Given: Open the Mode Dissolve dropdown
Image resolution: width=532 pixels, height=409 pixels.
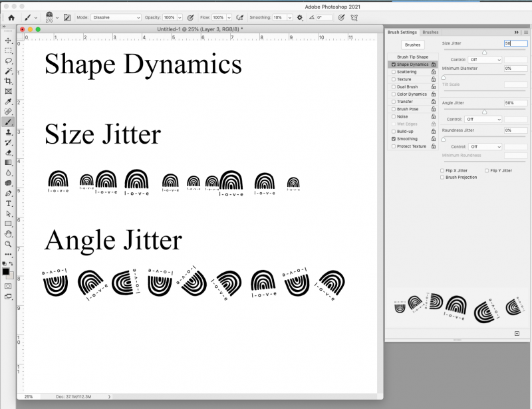Looking at the screenshot, I should coord(116,17).
